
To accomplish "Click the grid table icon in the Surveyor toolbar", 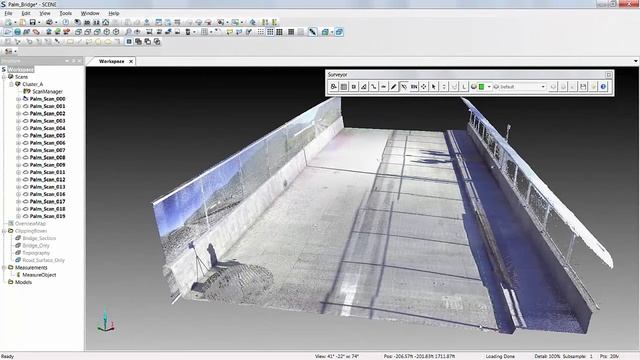I will [344, 87].
